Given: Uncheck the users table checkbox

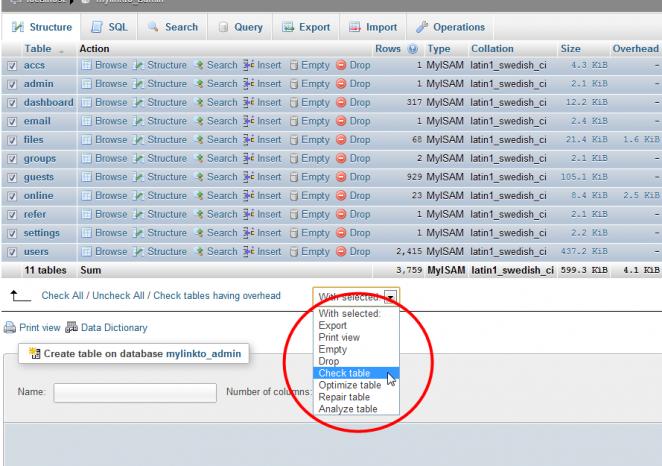Looking at the screenshot, I should pos(12,252).
